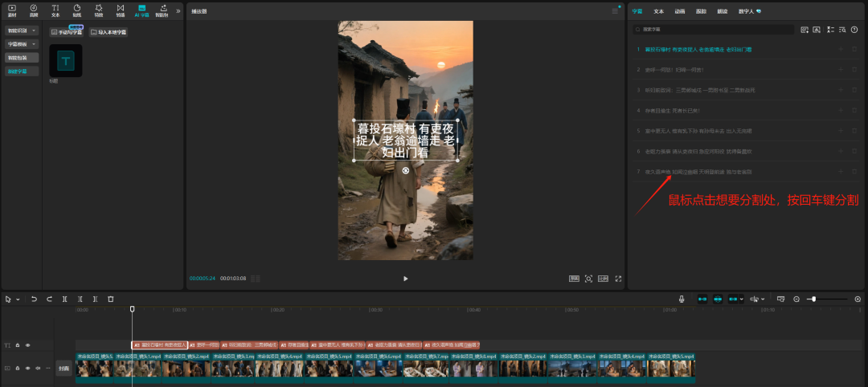Open the 文本 text tab in top toolbar
The width and height of the screenshot is (868, 387).
pos(55,10)
